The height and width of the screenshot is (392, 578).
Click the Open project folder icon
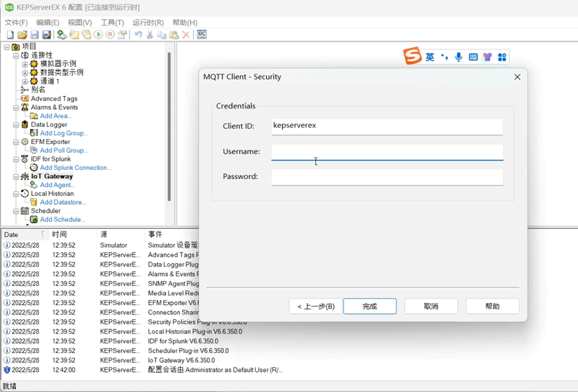[x=23, y=35]
